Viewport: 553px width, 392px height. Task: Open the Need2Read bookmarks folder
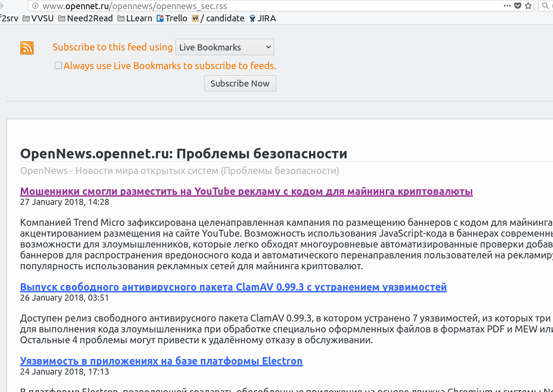(x=85, y=18)
